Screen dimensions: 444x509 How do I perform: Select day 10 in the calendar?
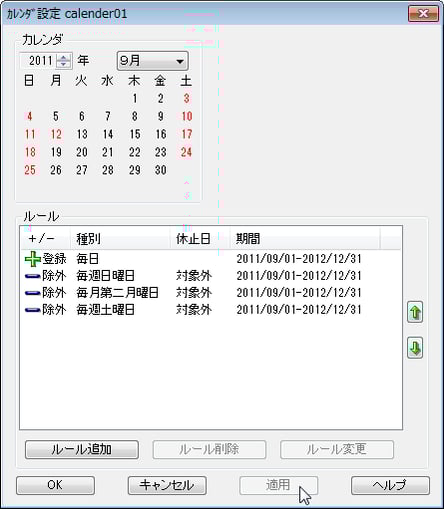pyautogui.click(x=187, y=117)
